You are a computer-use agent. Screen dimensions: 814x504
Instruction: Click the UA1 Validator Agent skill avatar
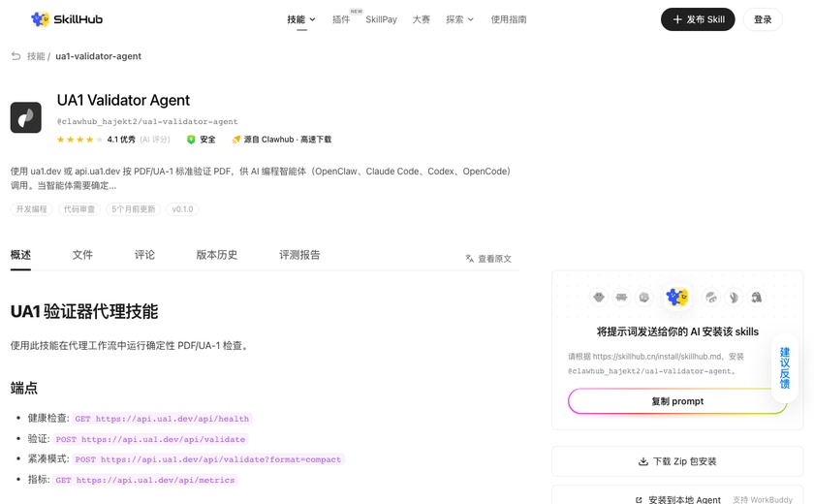click(x=26, y=117)
